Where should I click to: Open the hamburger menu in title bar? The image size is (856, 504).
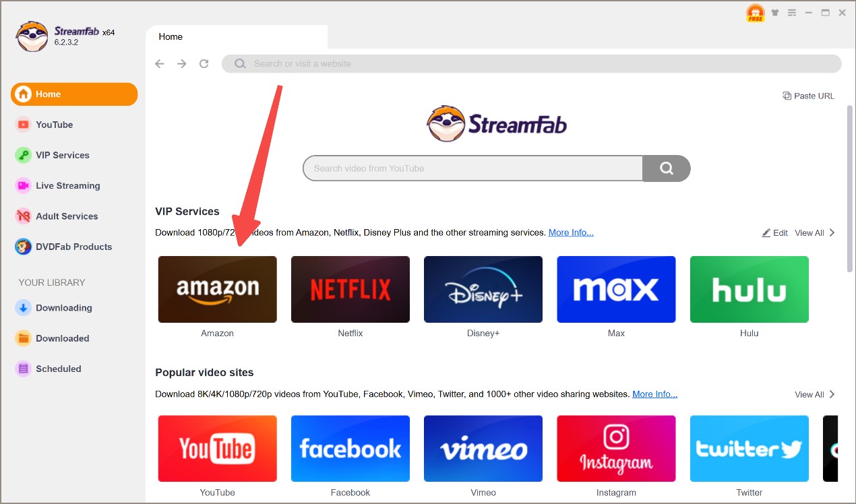[x=792, y=13]
